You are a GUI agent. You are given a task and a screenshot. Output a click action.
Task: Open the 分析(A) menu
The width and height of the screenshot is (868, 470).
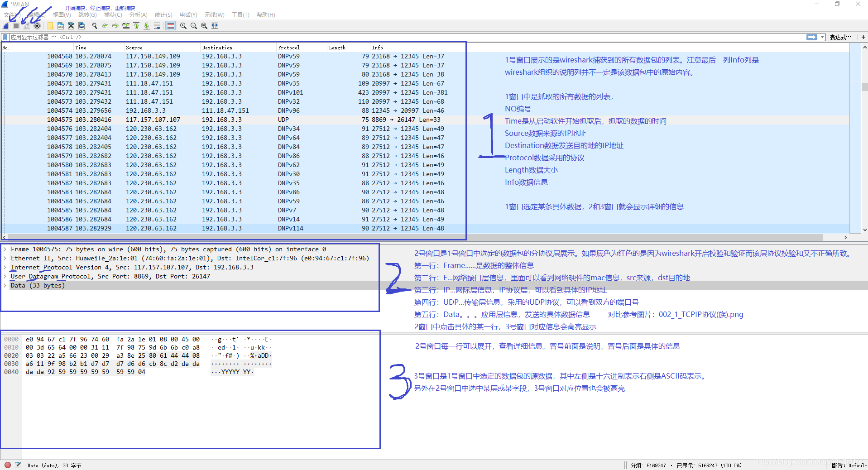(139, 15)
